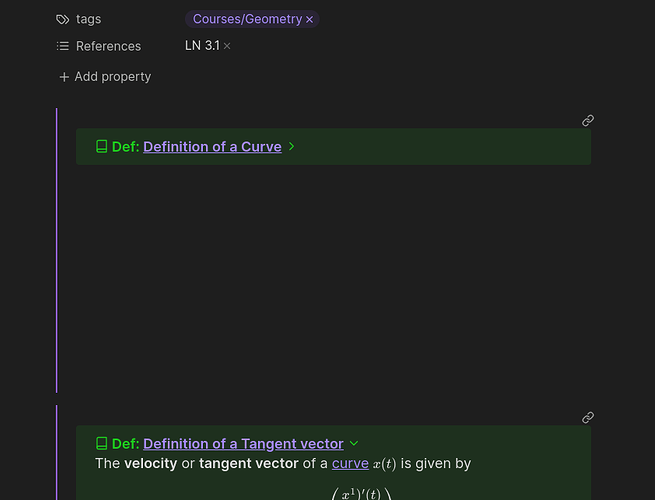The width and height of the screenshot is (655, 500).
Task: Click the list icon beside References
Action: pos(63,46)
